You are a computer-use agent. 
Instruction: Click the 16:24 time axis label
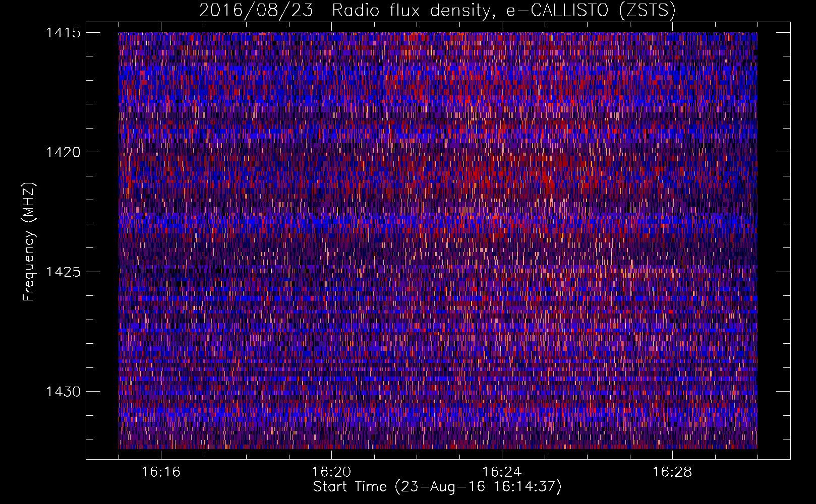502,472
